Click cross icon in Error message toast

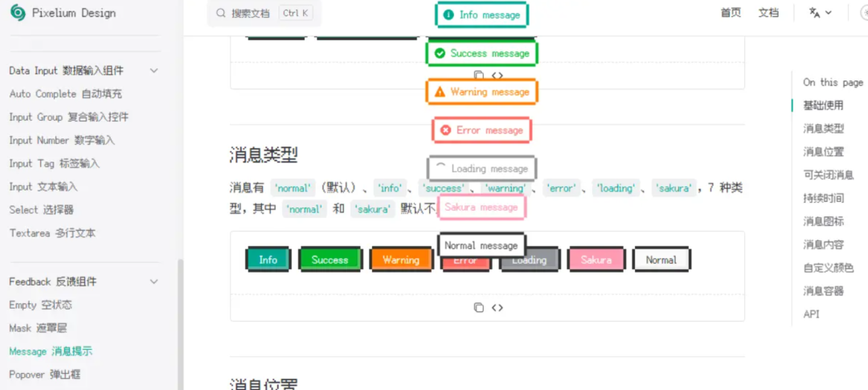(x=445, y=130)
